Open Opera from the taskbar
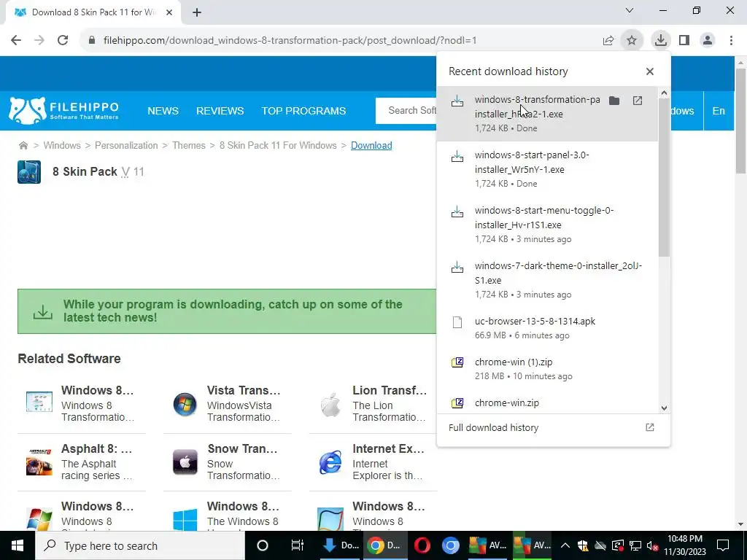Viewport: 747px width, 560px height. pos(422,545)
